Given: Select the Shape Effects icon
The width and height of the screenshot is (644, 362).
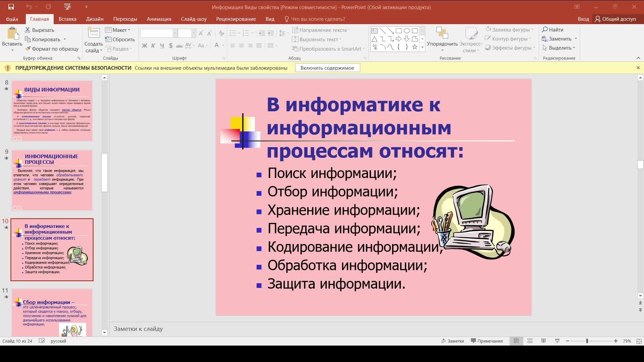Looking at the screenshot, I should pos(489,48).
